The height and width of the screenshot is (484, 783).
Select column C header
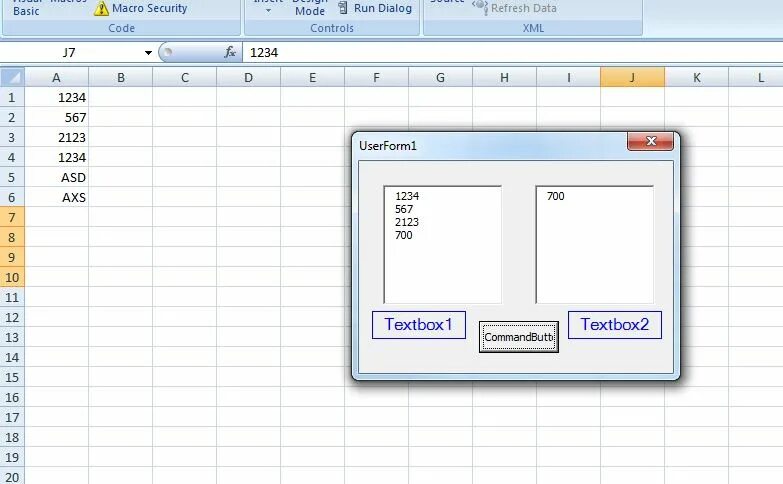184,77
